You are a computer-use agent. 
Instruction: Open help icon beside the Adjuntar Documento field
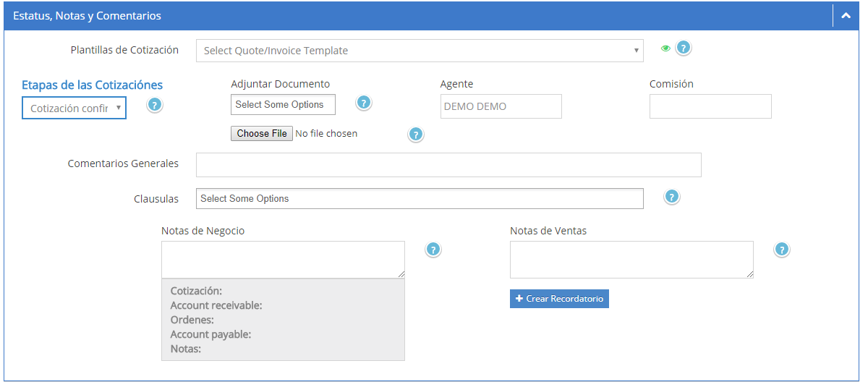364,103
